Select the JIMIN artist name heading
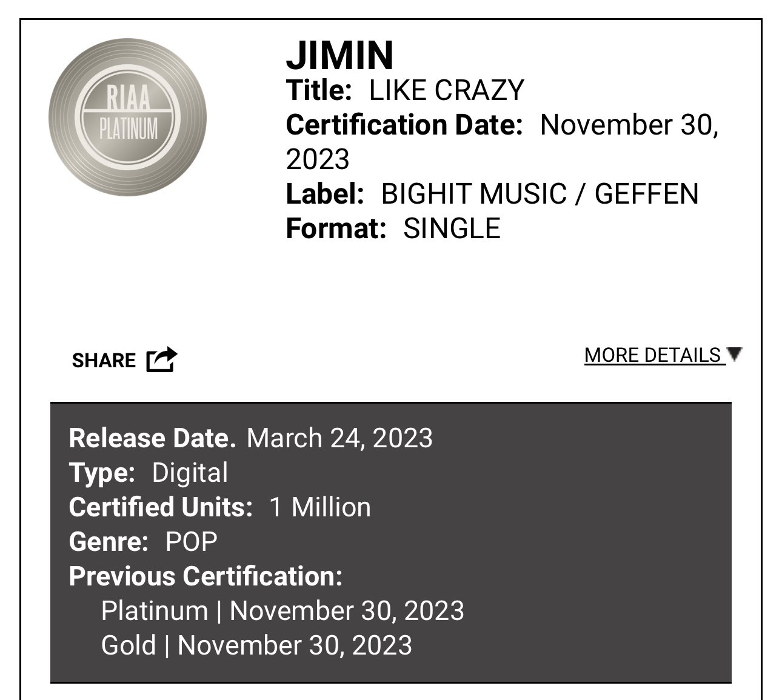 339,55
